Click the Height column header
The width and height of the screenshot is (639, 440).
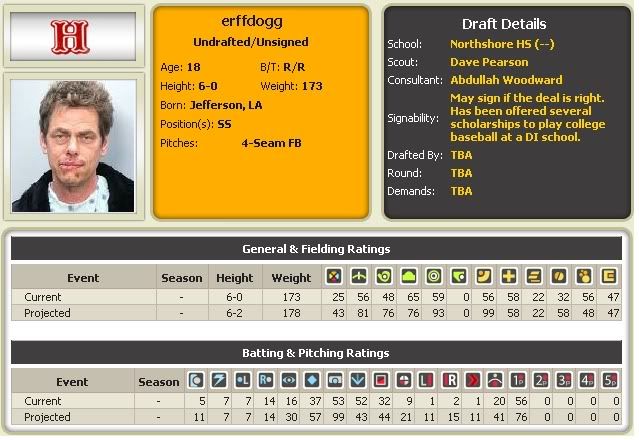235,278
